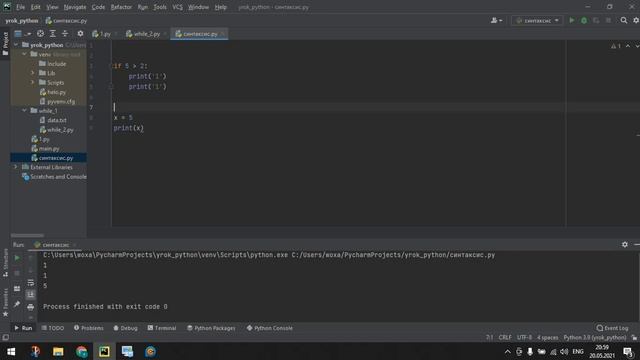Run with Coverage from top toolbar

[596, 20]
